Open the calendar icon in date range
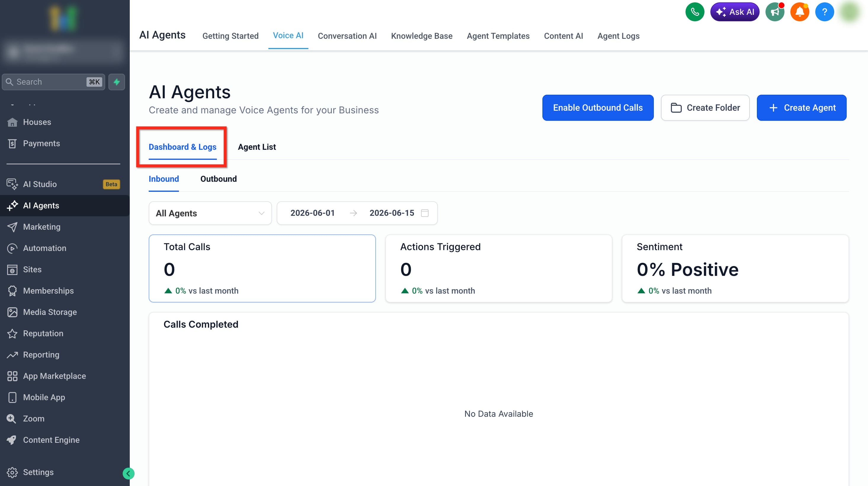Image resolution: width=868 pixels, height=486 pixels. pyautogui.click(x=425, y=213)
